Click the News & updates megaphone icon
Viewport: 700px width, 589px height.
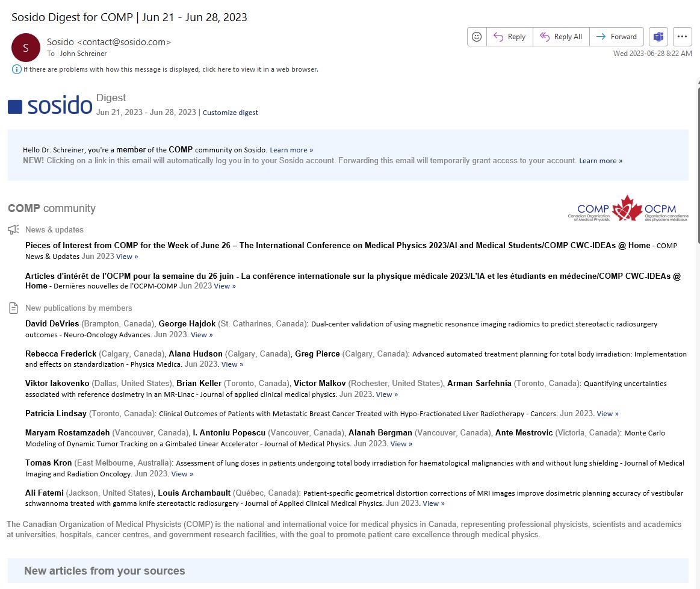tap(13, 229)
